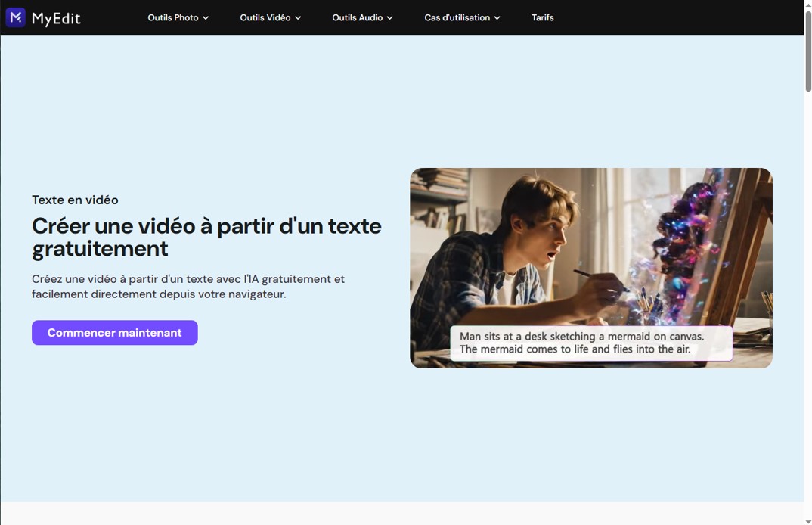
Task: Click the "Texte en vidéo" subtitle
Action: click(x=75, y=200)
